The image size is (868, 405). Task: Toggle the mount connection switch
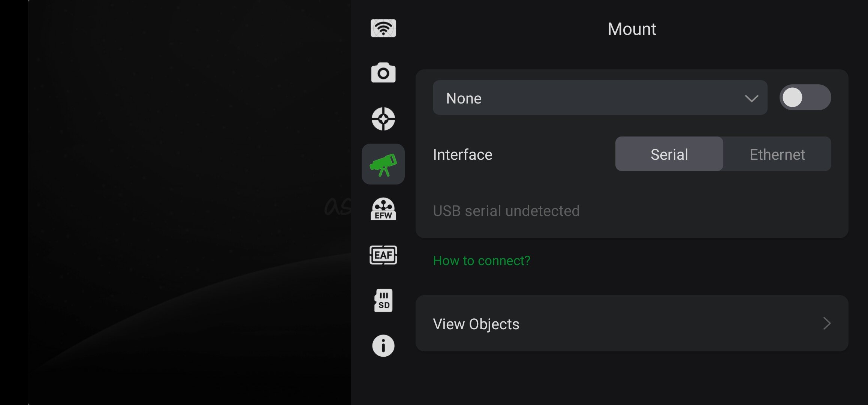click(x=805, y=97)
